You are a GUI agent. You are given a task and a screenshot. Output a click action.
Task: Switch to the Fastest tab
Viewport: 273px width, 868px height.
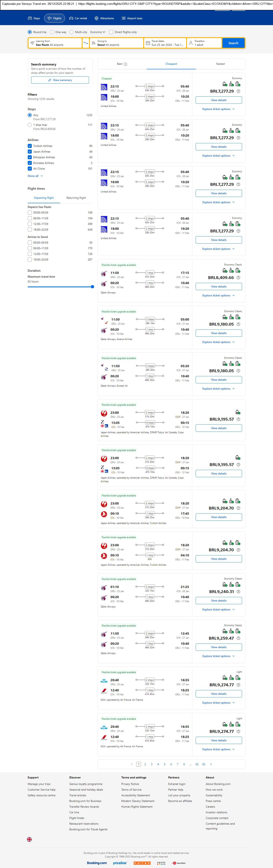(221, 64)
